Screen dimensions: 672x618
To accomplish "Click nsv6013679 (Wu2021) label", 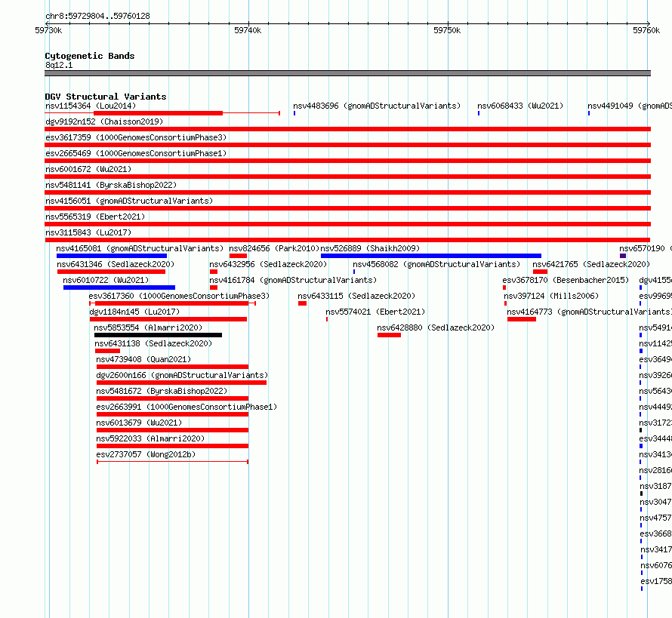I will (x=139, y=423).
